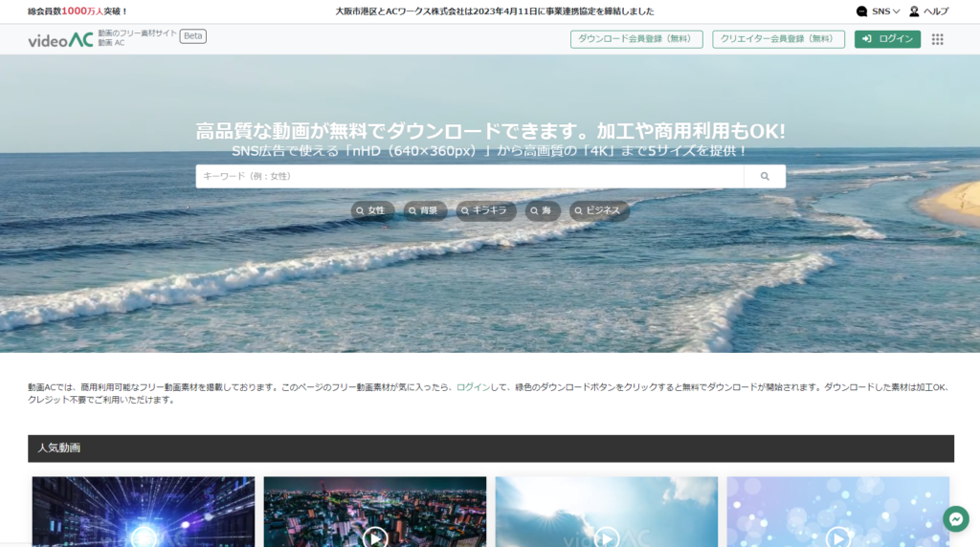Click ダウンロード会員登録（無料） button
This screenshot has width=980, height=547.
636,38
